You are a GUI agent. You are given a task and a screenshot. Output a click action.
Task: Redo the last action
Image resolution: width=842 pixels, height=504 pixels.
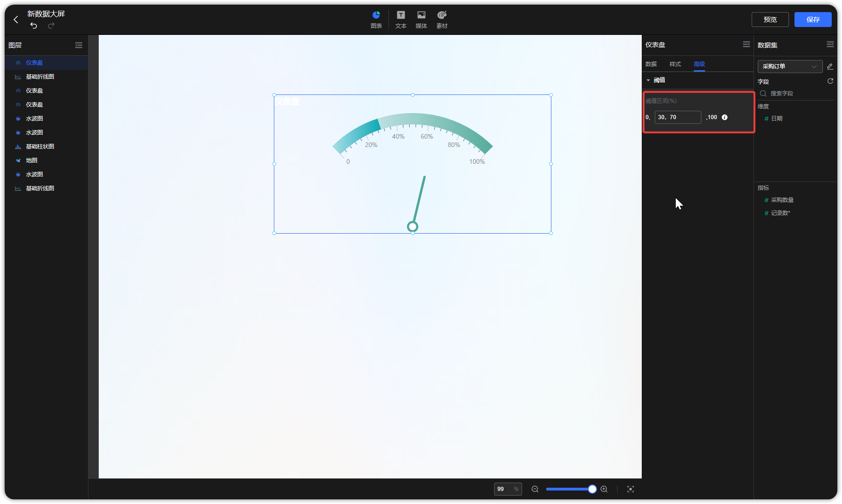[51, 26]
